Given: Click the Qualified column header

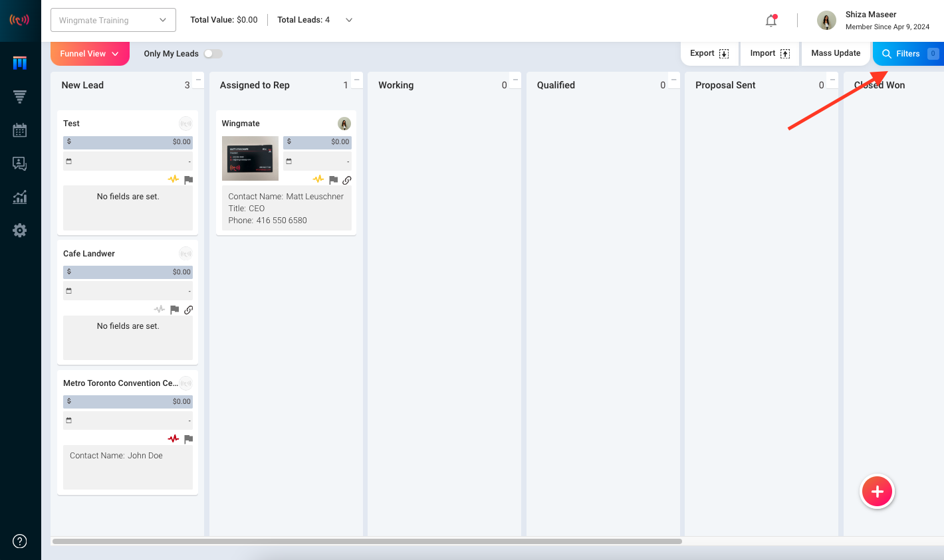Looking at the screenshot, I should click(556, 85).
